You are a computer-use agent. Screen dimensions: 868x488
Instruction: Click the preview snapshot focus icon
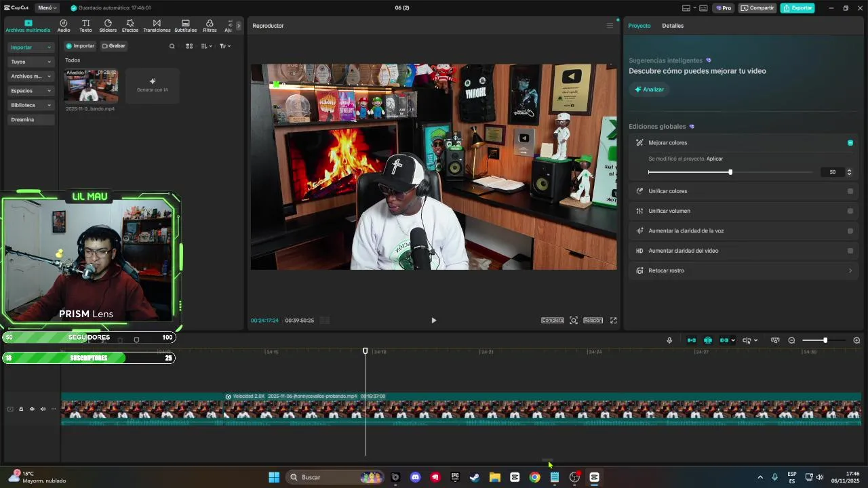pos(574,321)
